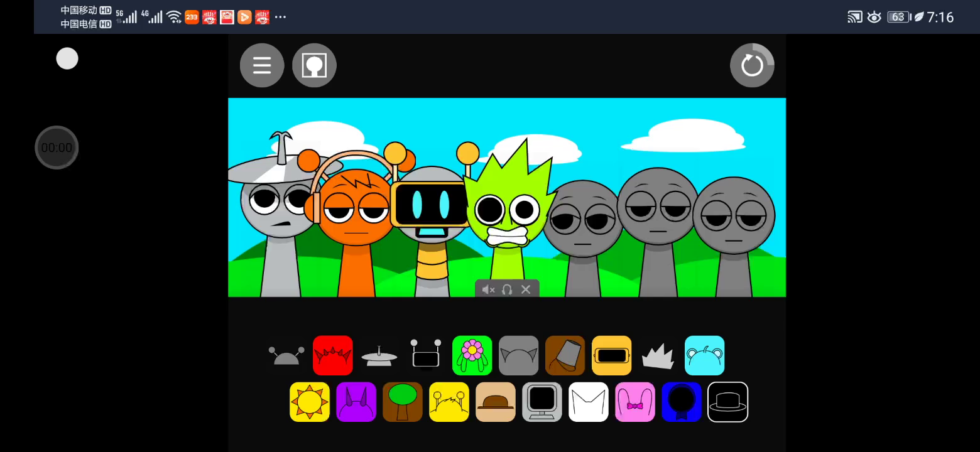This screenshot has height=452, width=980.
Task: Tap the 00:00 screen recorder timer
Action: (57, 148)
